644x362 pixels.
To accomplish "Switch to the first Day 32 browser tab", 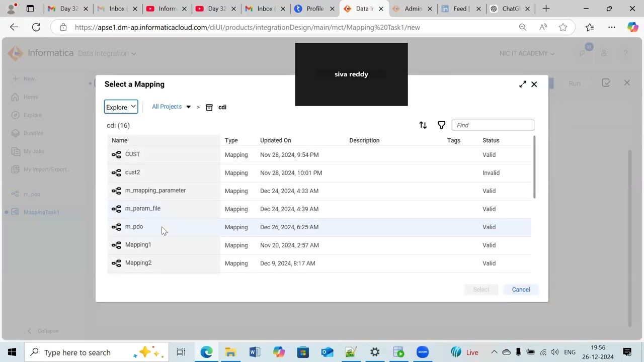I will click(68, 9).
